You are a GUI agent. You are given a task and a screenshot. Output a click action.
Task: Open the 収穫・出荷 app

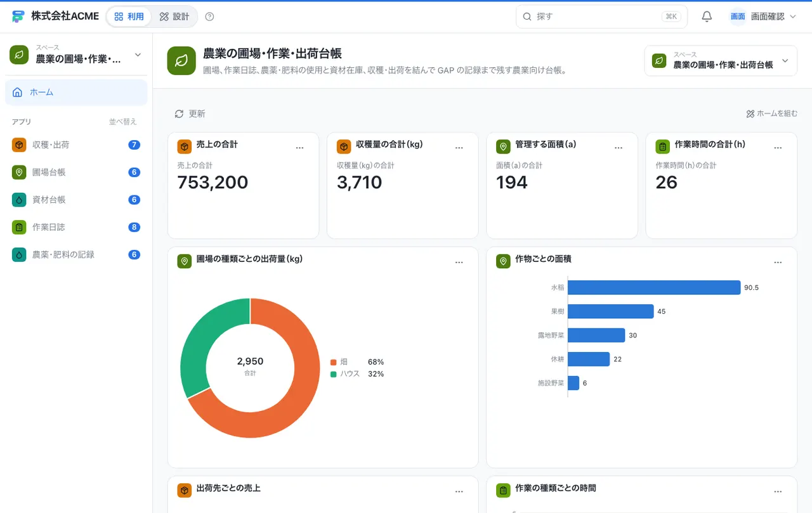(x=76, y=145)
